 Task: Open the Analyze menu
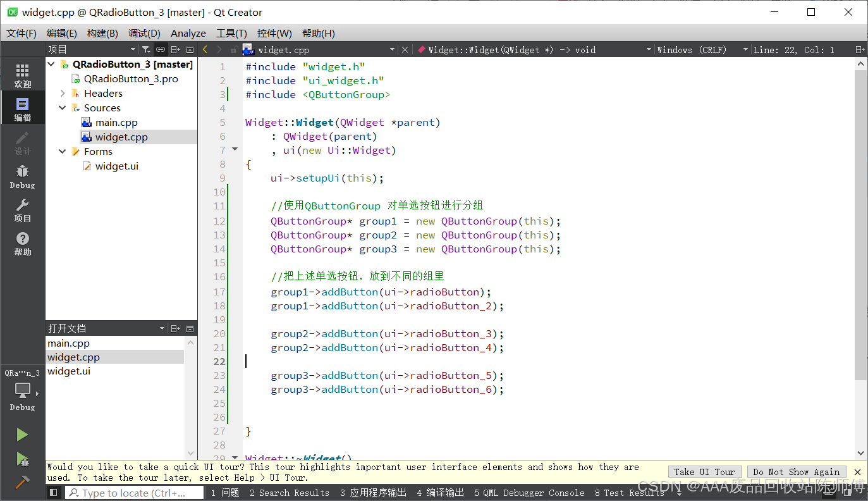coord(188,33)
